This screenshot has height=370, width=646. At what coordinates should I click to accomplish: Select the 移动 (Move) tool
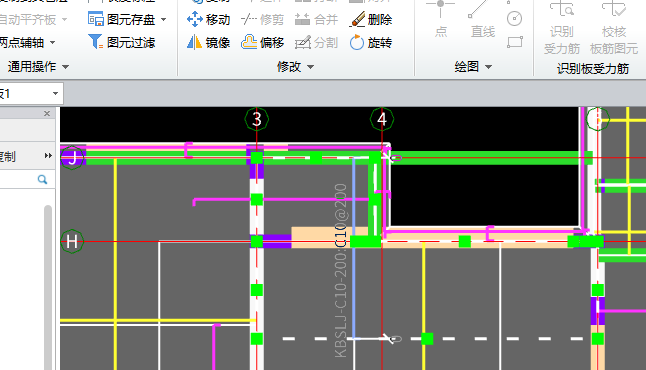(208, 19)
